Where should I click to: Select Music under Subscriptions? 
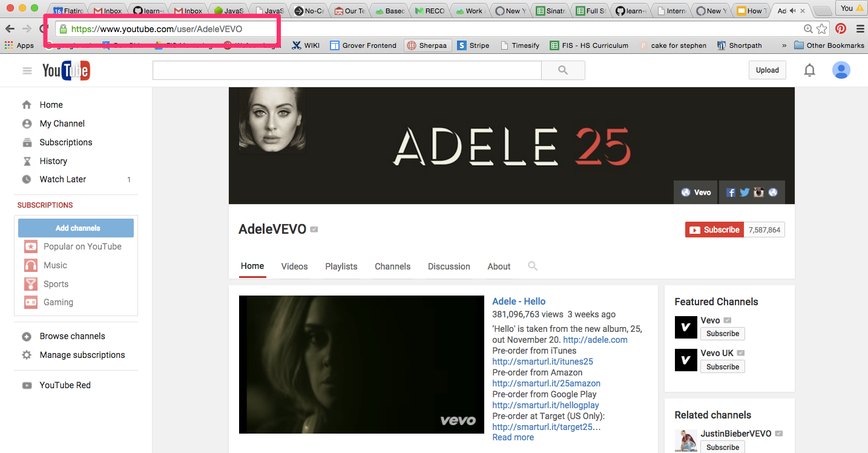pos(55,265)
